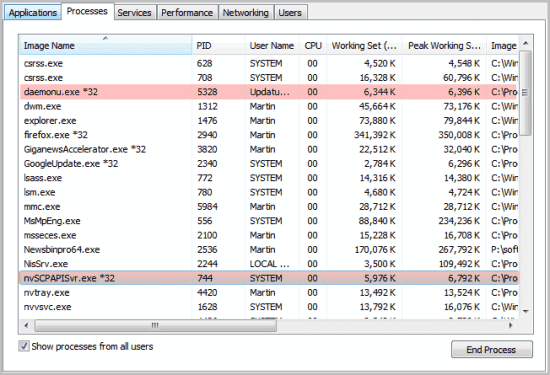Sort by Peak Working Set column header
The image size is (550, 375).
click(444, 45)
